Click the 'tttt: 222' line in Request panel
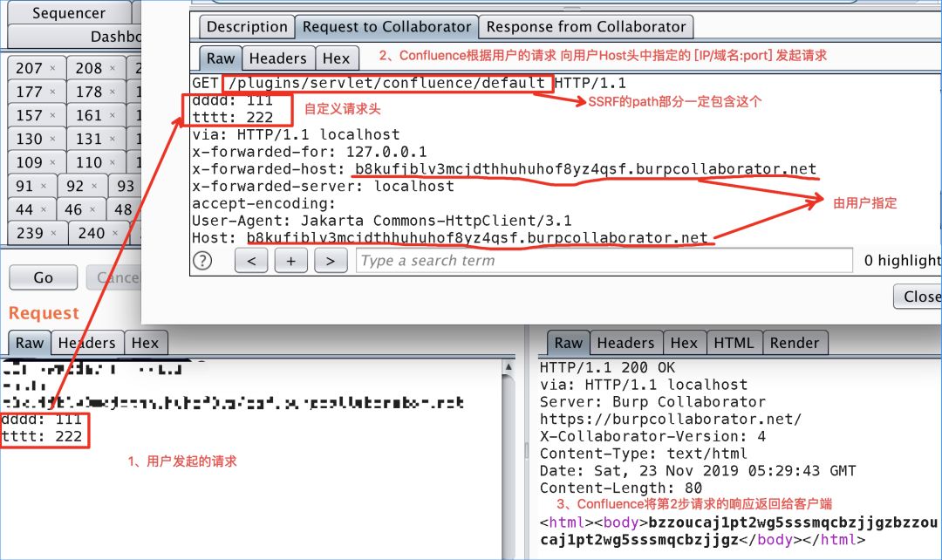Screen dimensions: 942x560 (41, 436)
